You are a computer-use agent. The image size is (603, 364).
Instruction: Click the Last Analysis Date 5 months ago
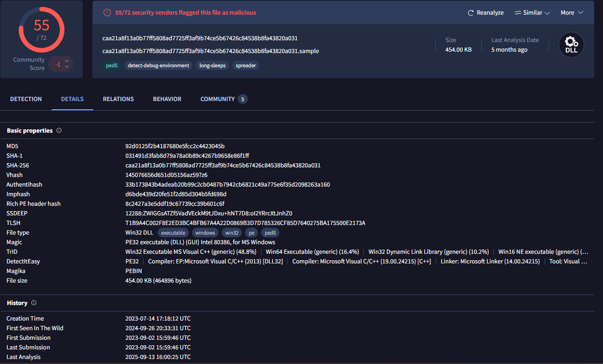click(x=509, y=49)
